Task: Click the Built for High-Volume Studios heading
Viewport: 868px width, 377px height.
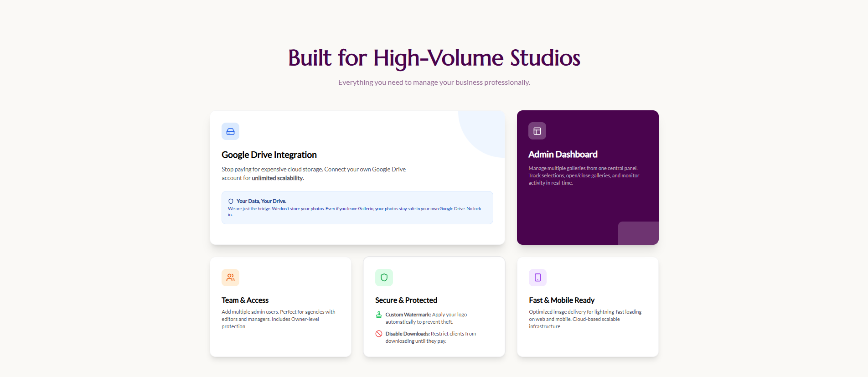Action: click(434, 58)
